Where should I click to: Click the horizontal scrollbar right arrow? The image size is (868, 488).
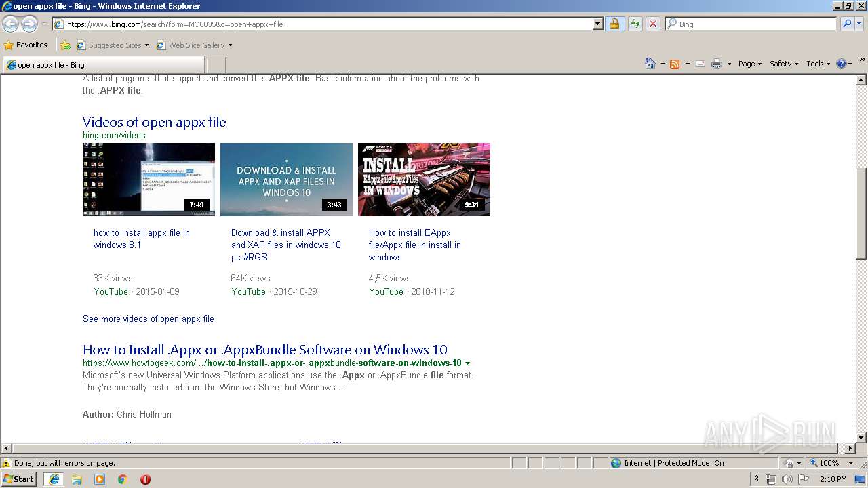click(x=850, y=448)
